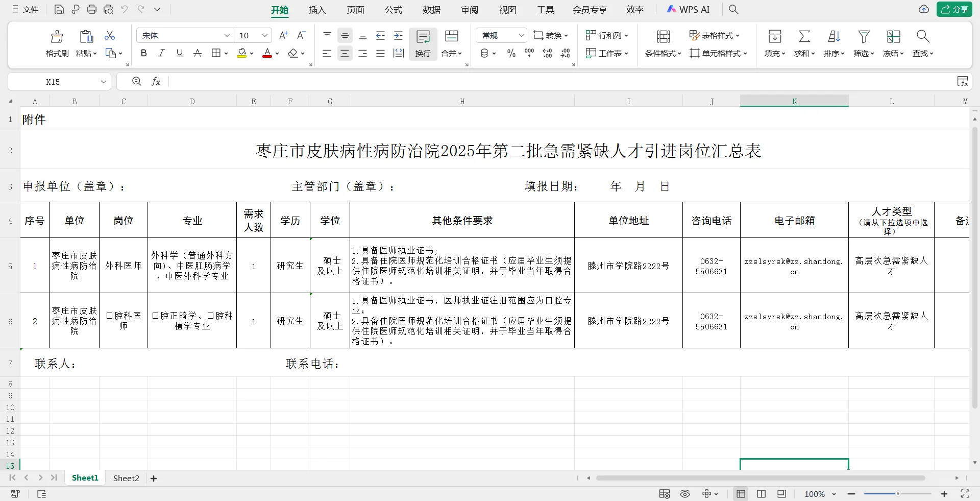980x501 pixels.
Task: Open the 查找 find tool
Action: click(x=923, y=43)
